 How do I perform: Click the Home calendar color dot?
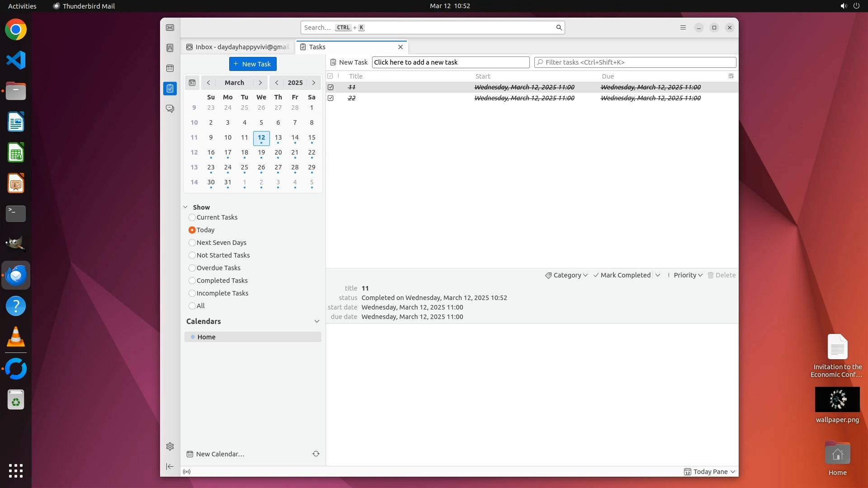(x=193, y=337)
